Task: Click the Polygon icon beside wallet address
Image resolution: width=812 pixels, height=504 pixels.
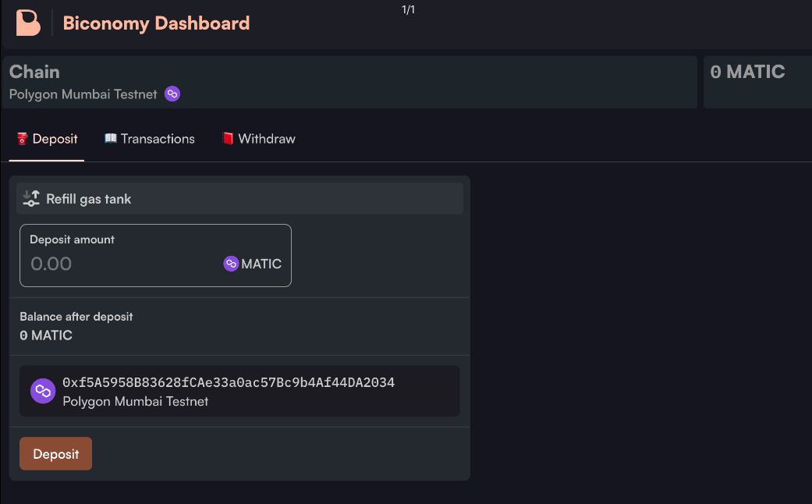Action: [x=43, y=391]
